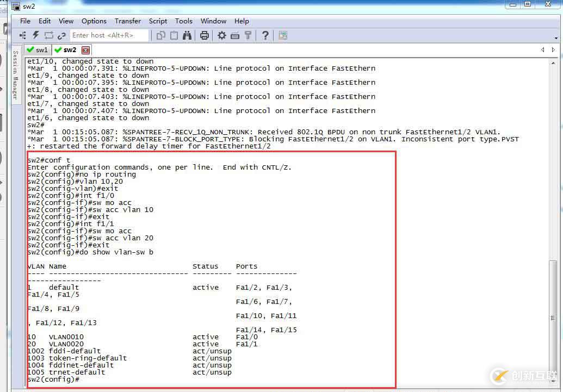
Task: Click the Reconnect chain-link icon
Action: pyautogui.click(x=61, y=35)
